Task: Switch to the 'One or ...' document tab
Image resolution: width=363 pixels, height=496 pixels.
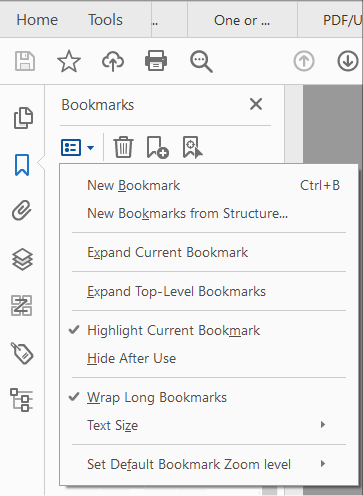Action: click(x=242, y=20)
